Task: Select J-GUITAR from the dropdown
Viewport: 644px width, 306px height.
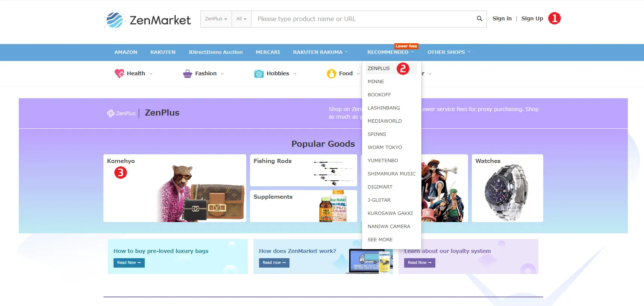Action: pos(379,200)
